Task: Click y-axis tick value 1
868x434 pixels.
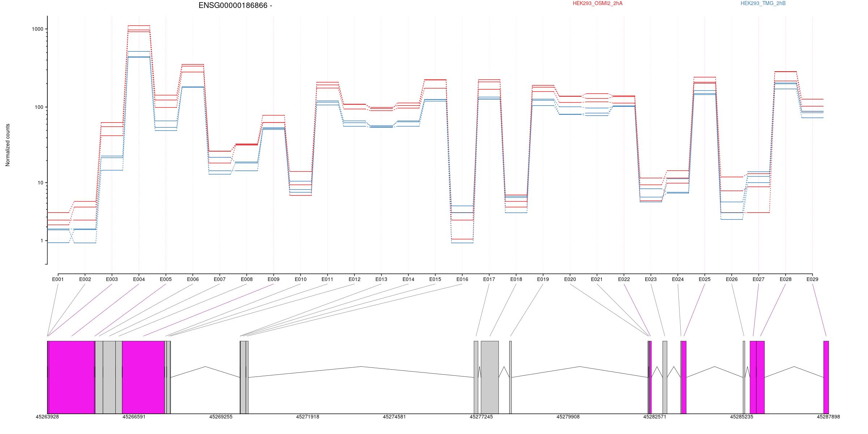Action: coord(42,241)
